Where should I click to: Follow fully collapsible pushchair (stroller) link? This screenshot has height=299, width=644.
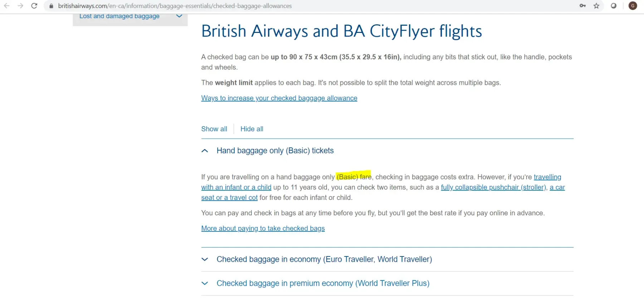click(493, 187)
